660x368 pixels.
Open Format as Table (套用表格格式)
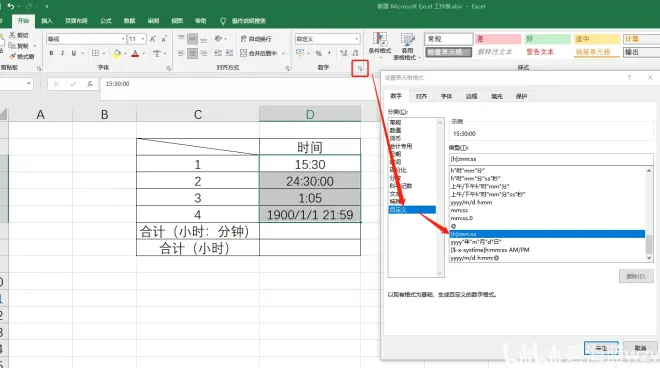[407, 46]
